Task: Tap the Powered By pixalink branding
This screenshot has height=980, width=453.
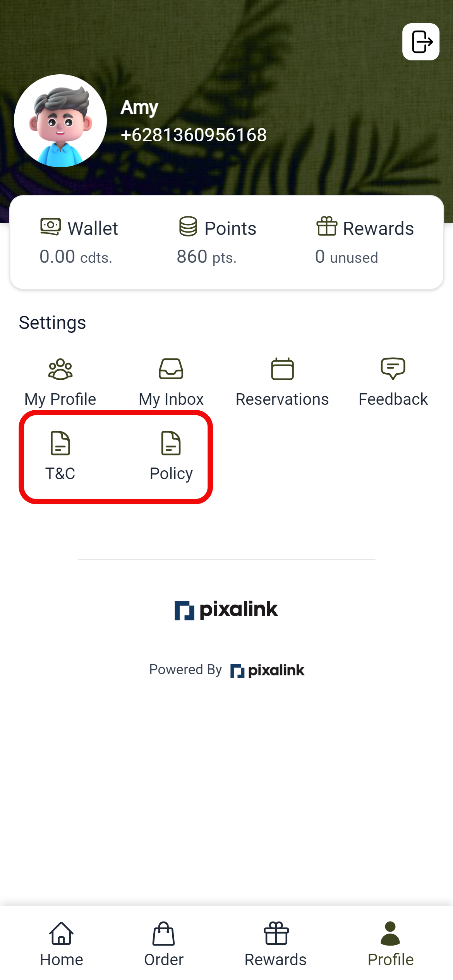Action: pyautogui.click(x=226, y=670)
